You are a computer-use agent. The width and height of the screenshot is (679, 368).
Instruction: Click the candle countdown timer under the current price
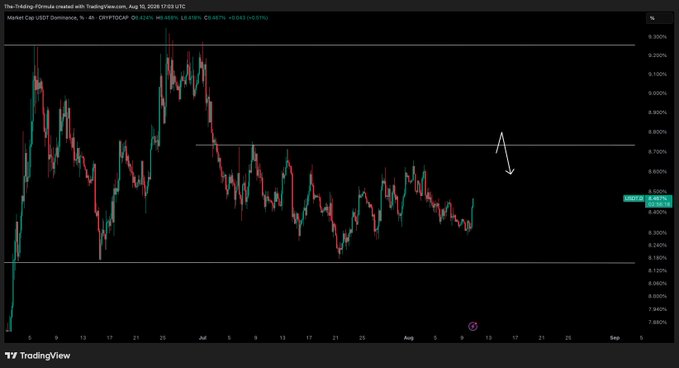[658, 203]
